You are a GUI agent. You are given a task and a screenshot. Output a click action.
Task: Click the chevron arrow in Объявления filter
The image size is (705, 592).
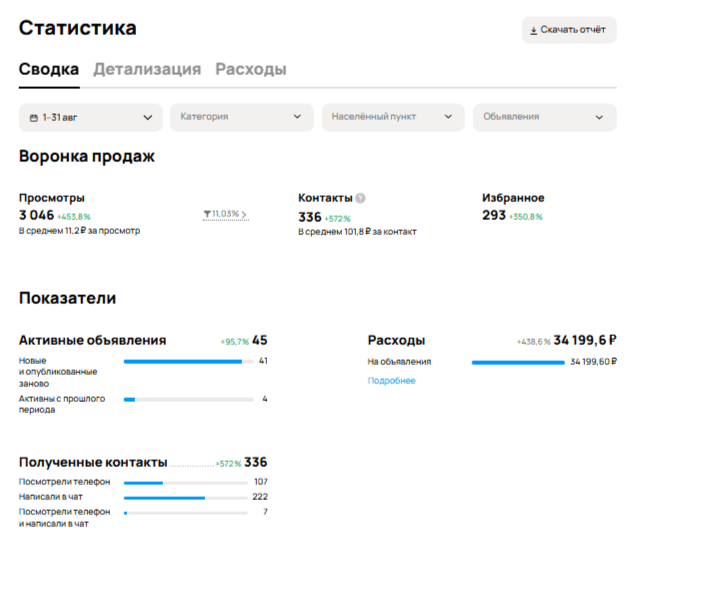pos(599,118)
